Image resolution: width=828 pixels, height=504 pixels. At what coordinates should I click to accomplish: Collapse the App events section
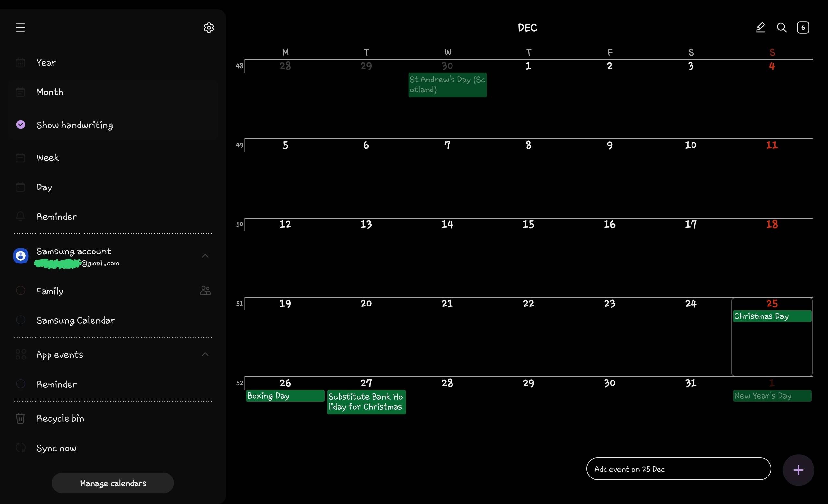pyautogui.click(x=205, y=354)
